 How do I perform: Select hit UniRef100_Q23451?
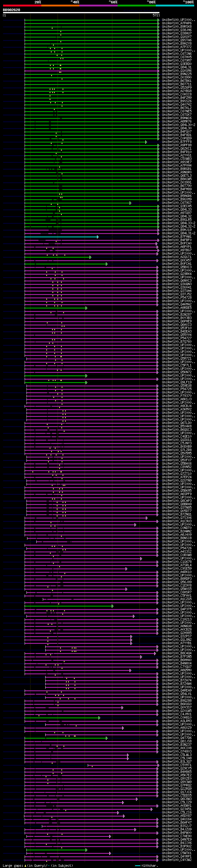[176, 809]
